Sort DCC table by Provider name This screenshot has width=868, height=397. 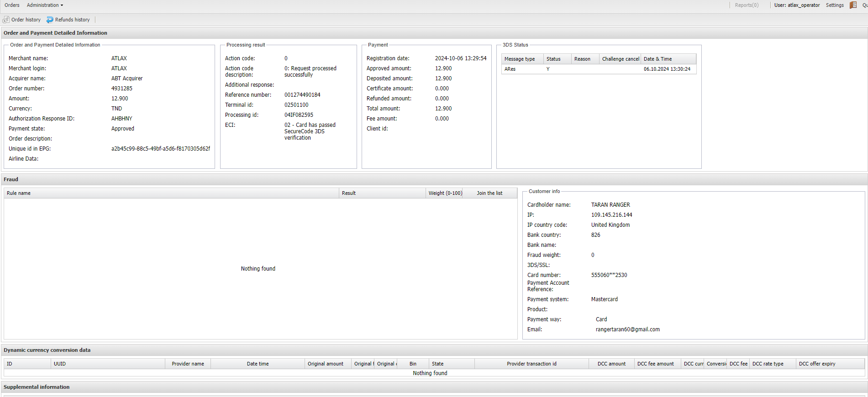click(x=188, y=364)
